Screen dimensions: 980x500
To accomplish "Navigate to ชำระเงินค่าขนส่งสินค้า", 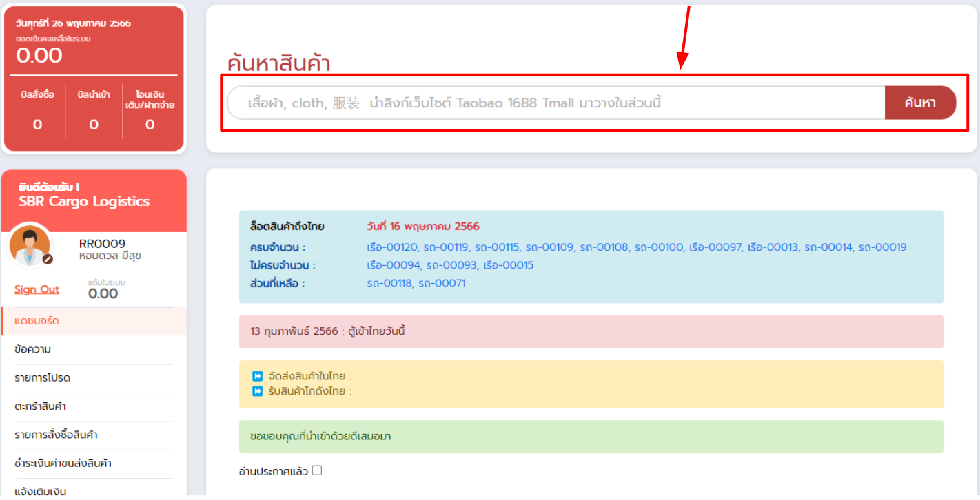I will pyautogui.click(x=63, y=463).
